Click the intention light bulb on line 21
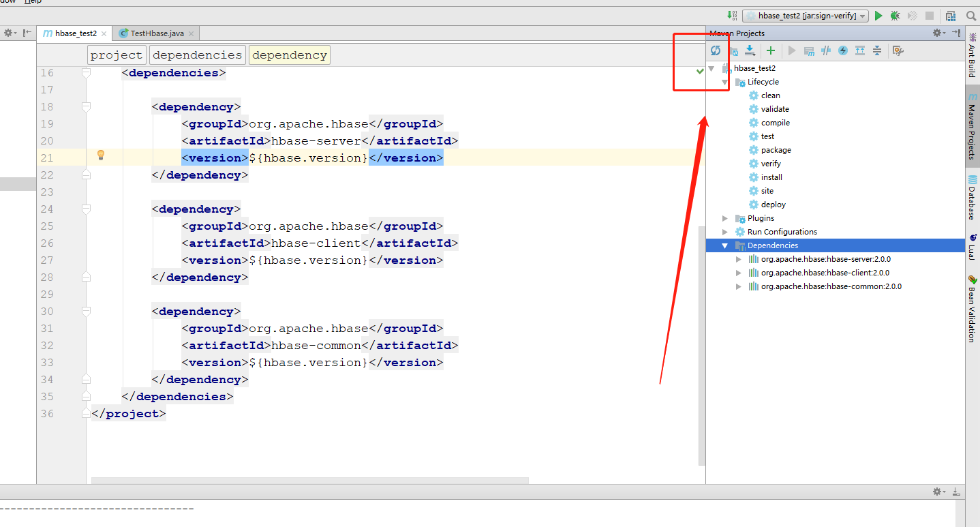The height and width of the screenshot is (527, 980). [101, 155]
